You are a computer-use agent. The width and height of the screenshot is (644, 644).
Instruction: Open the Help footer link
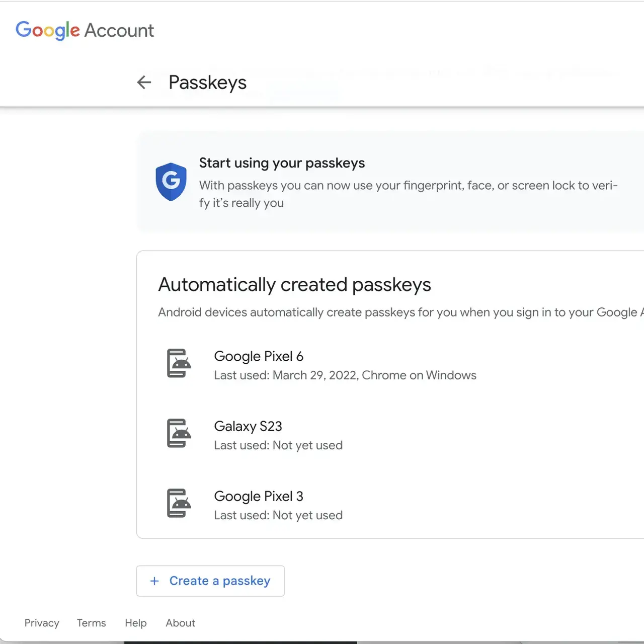coord(136,623)
